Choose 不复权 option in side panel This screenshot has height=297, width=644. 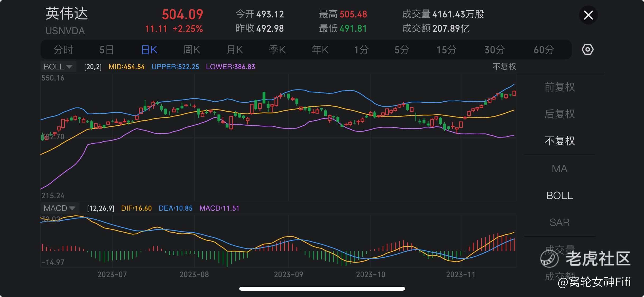tap(560, 141)
